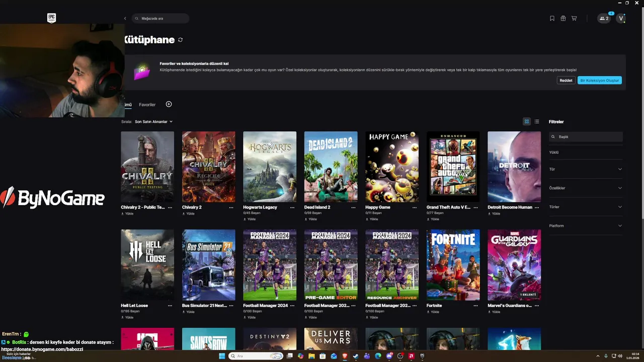Expand the Platform filter

586,226
